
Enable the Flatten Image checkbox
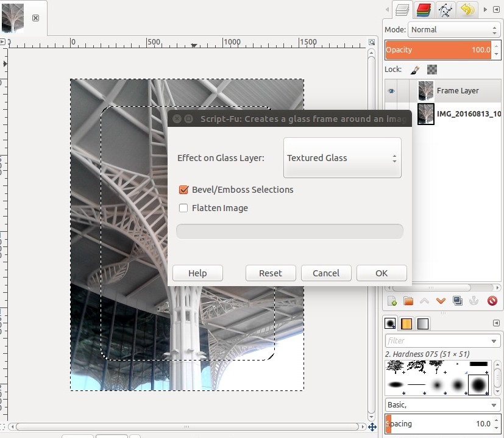pyautogui.click(x=183, y=208)
